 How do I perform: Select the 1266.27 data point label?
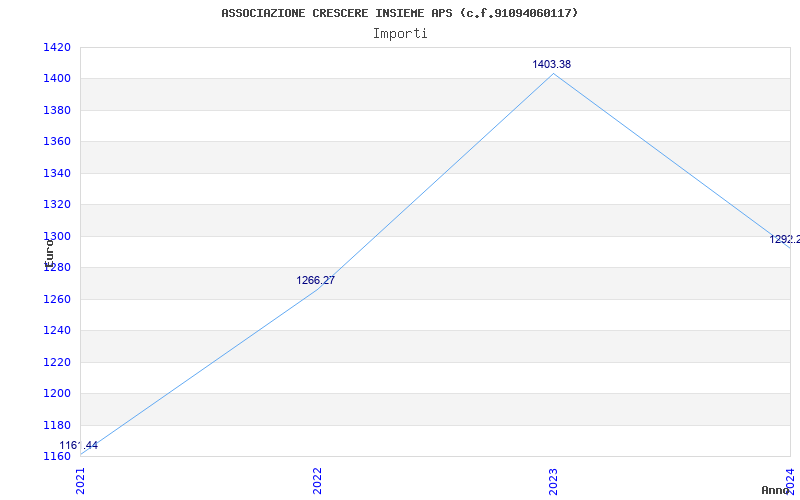315,280
